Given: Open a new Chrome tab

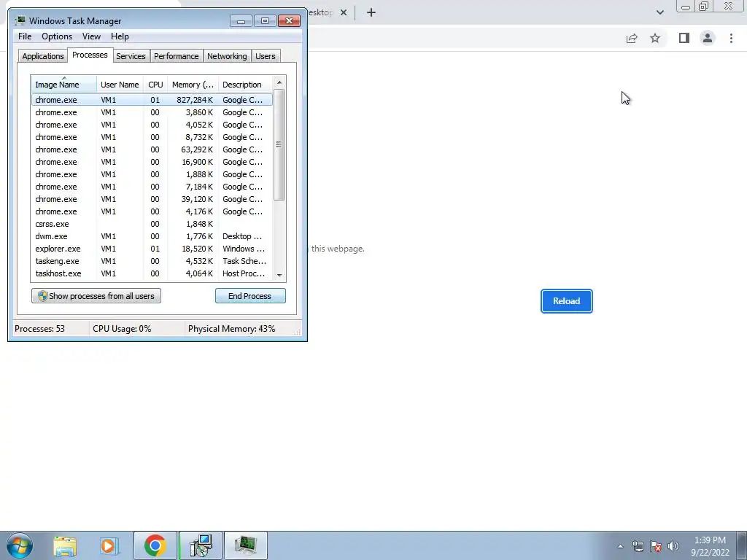Looking at the screenshot, I should pos(371,12).
